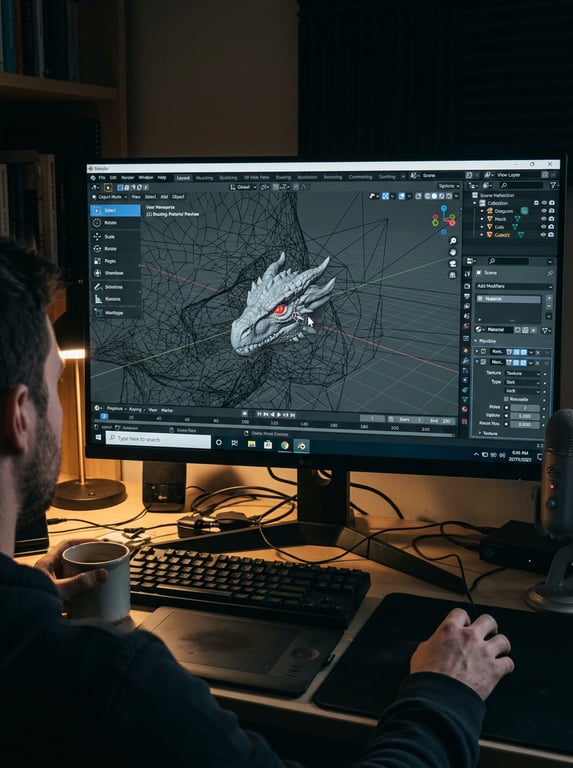Remove the second modifier with its X button
The image size is (573, 768).
pos(538,363)
